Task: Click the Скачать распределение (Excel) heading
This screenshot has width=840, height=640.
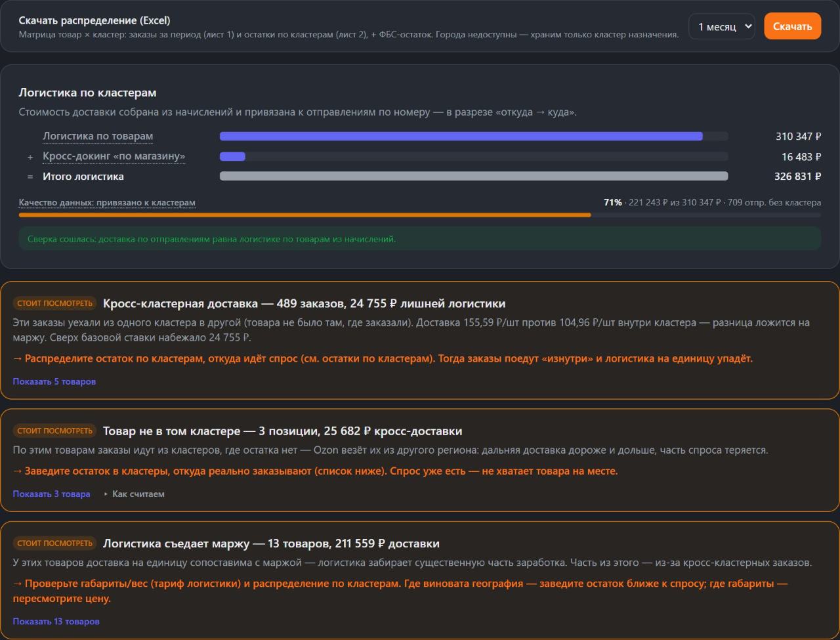Action: (94, 20)
